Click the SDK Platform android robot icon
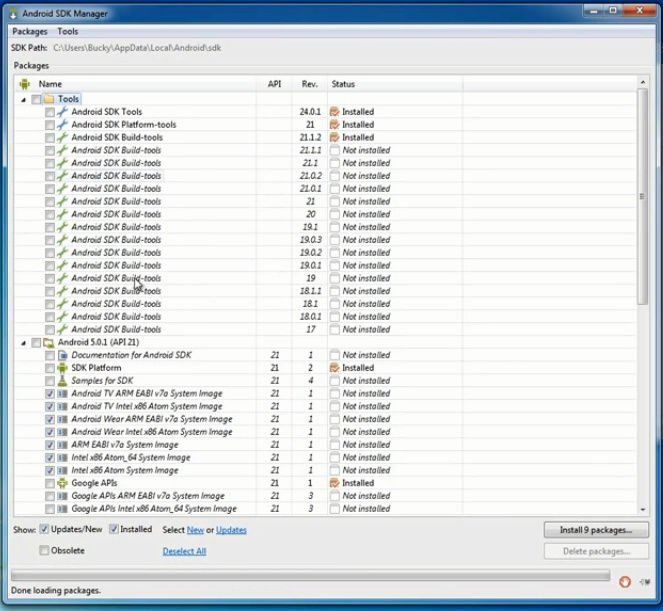The height and width of the screenshot is (611, 663). [x=63, y=368]
